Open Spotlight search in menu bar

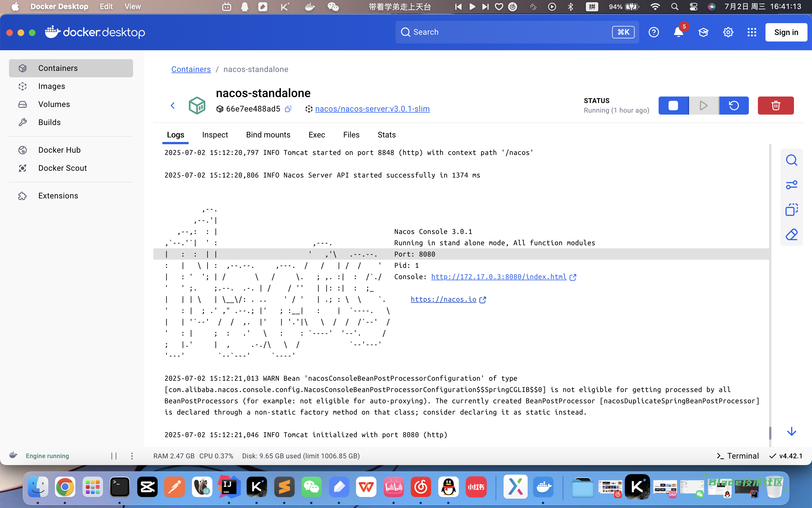pyautogui.click(x=675, y=7)
